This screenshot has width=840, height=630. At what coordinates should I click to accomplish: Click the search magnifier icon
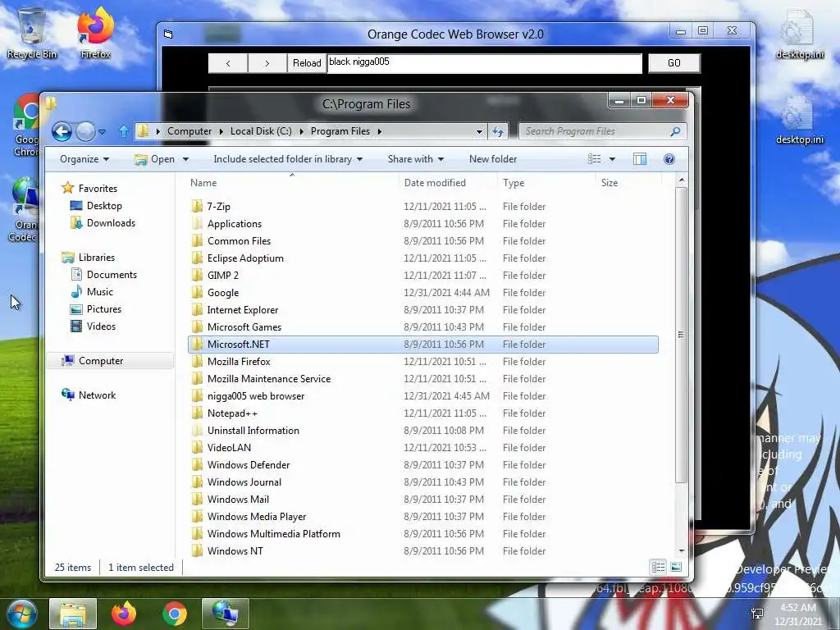[675, 131]
